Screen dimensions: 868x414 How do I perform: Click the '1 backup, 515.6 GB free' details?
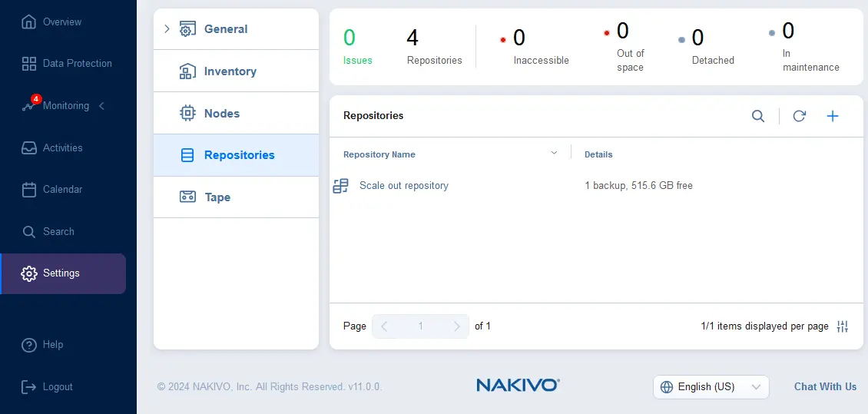(638, 185)
